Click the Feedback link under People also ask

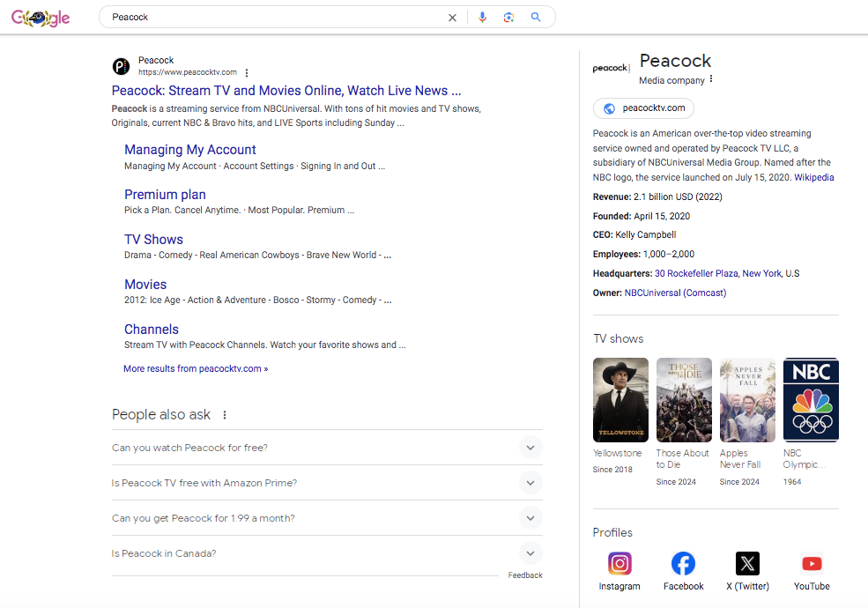pyautogui.click(x=525, y=575)
